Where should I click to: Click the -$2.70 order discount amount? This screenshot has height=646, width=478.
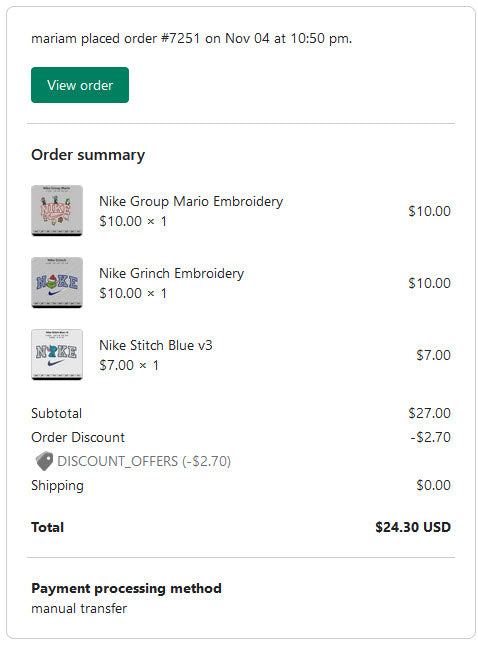pos(430,437)
